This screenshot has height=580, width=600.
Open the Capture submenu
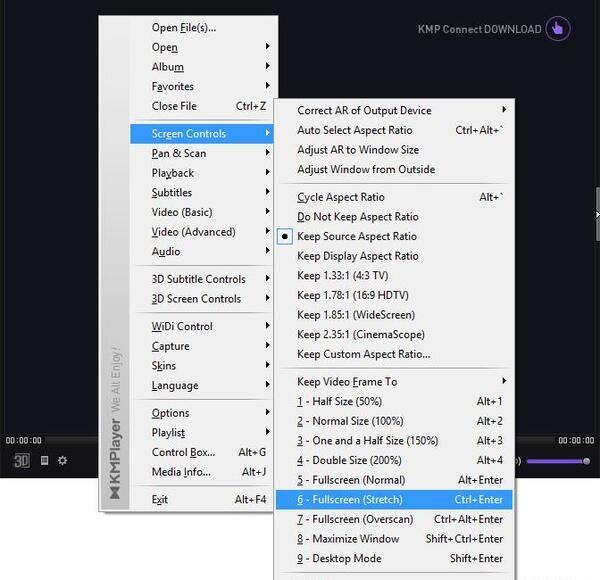point(202,346)
